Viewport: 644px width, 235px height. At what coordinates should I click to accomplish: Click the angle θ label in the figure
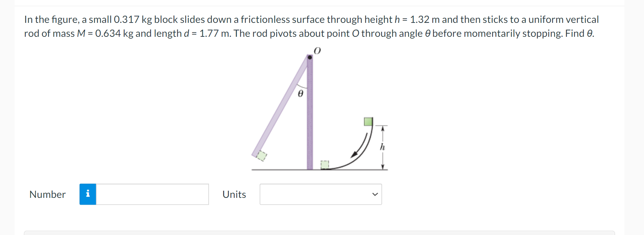point(300,94)
